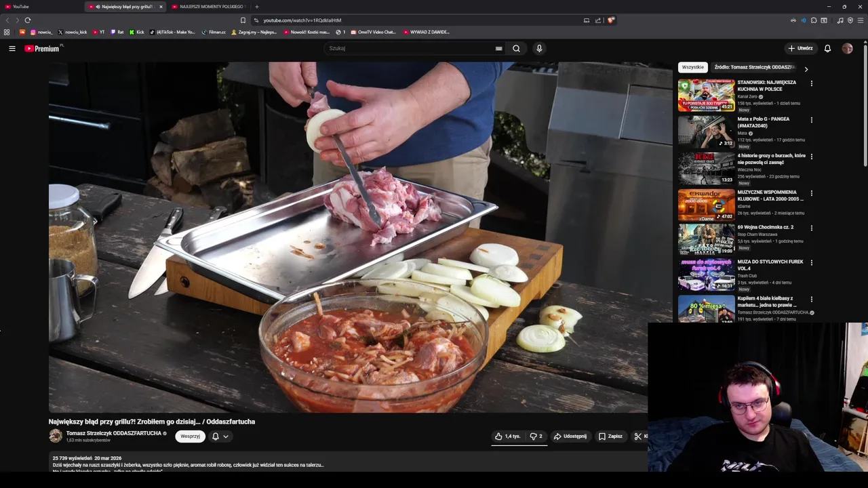Switch to the YouTube browser tab
Image resolution: width=868 pixels, height=488 pixels.
pos(41,7)
